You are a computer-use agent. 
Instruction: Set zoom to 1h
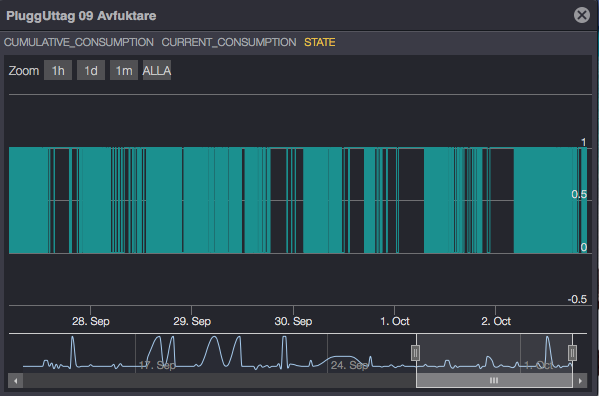(58, 70)
